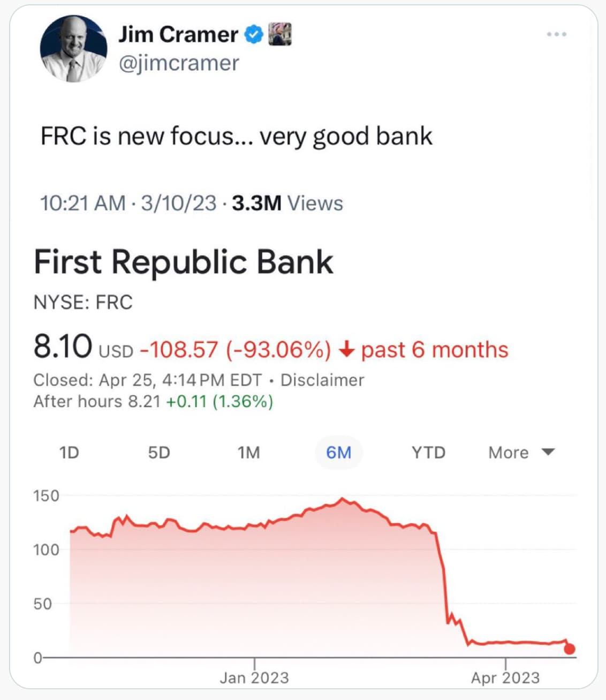606x700 pixels.
Task: Click the blue verified checkmark badge
Action: pos(254,35)
